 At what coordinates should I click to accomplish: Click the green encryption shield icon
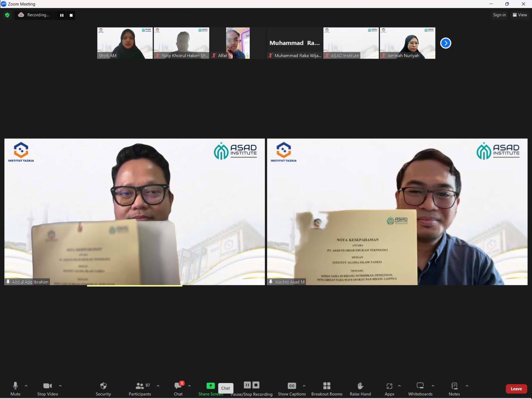point(7,15)
